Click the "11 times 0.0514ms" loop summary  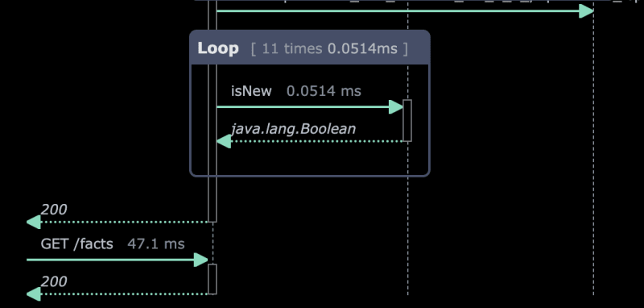point(330,49)
